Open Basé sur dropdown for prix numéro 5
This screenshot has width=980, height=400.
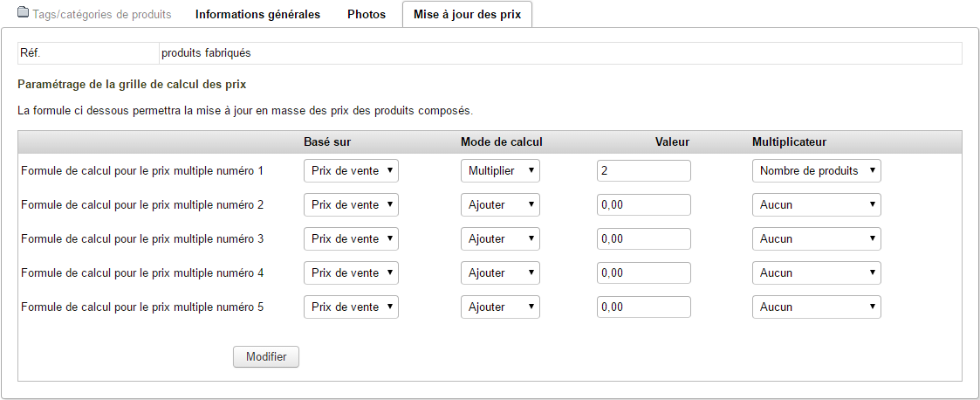point(351,307)
